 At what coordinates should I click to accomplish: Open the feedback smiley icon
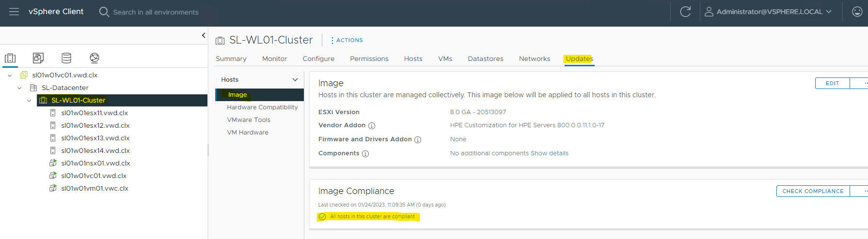click(857, 12)
